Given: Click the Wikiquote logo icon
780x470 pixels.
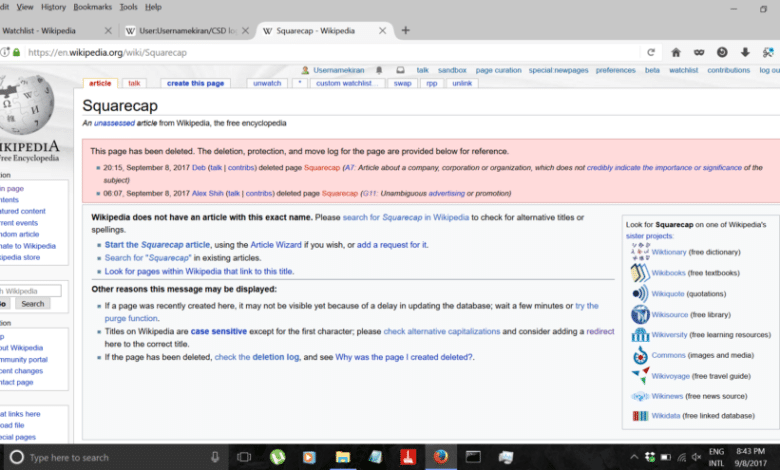Looking at the screenshot, I should (x=640, y=293).
